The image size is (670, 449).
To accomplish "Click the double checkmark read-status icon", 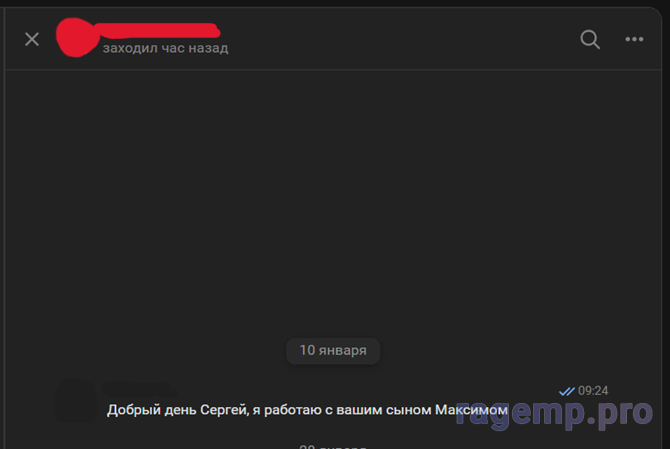I will 567,391.
